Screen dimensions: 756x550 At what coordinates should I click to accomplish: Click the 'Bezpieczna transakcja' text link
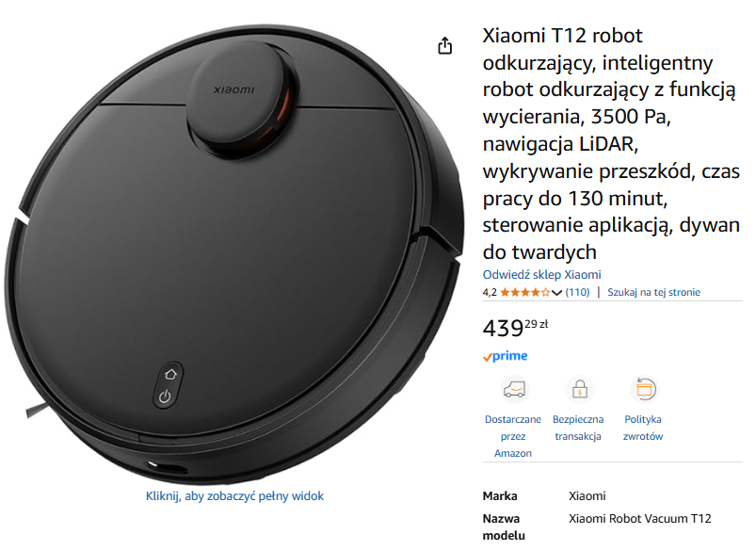[x=577, y=428]
